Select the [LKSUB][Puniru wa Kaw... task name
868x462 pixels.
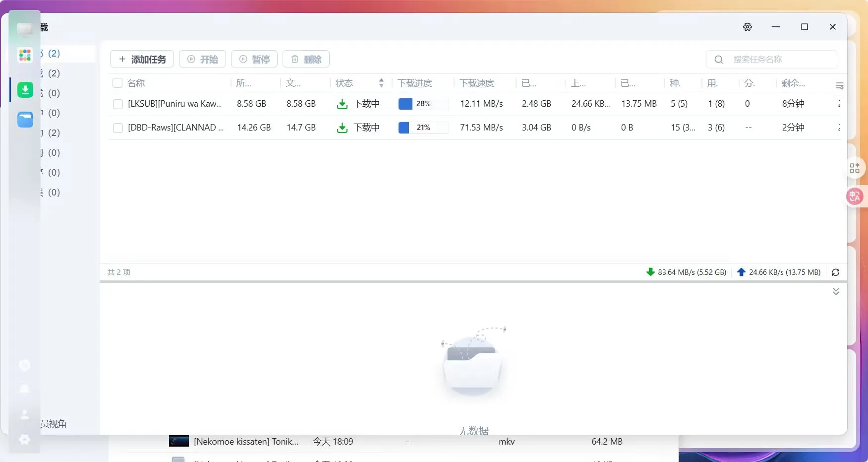coord(174,104)
